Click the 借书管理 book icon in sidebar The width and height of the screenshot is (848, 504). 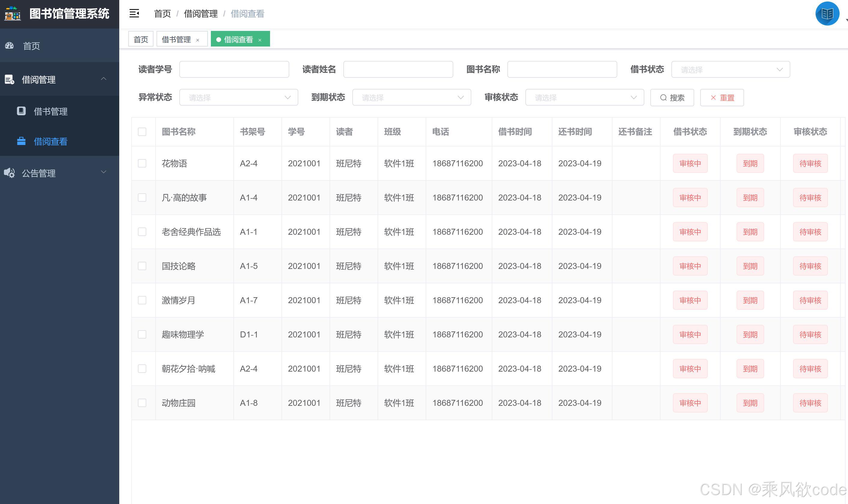point(21,111)
